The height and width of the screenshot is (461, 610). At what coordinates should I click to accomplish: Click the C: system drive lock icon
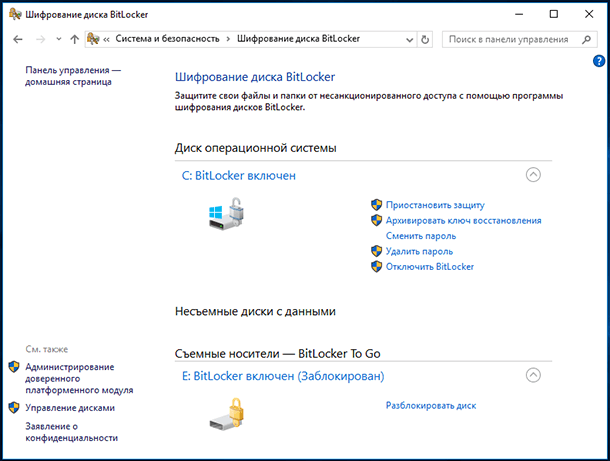[226, 214]
